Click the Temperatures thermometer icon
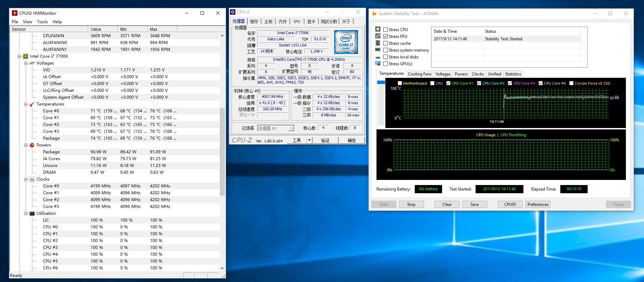This screenshot has height=282, width=644. click(x=32, y=104)
